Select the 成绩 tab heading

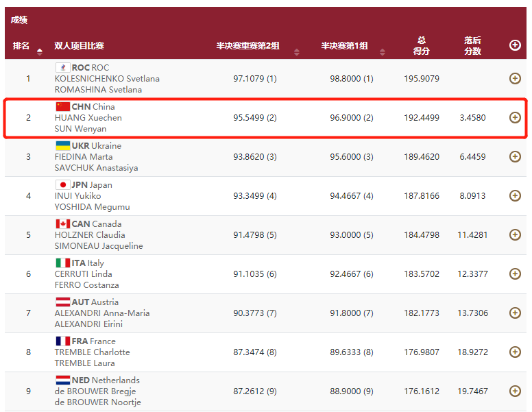[19, 20]
